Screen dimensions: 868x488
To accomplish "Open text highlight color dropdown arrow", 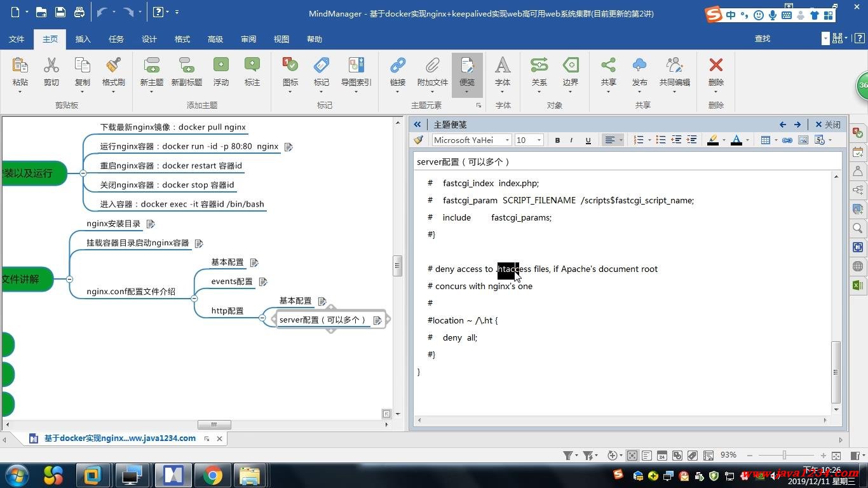I will pos(724,140).
